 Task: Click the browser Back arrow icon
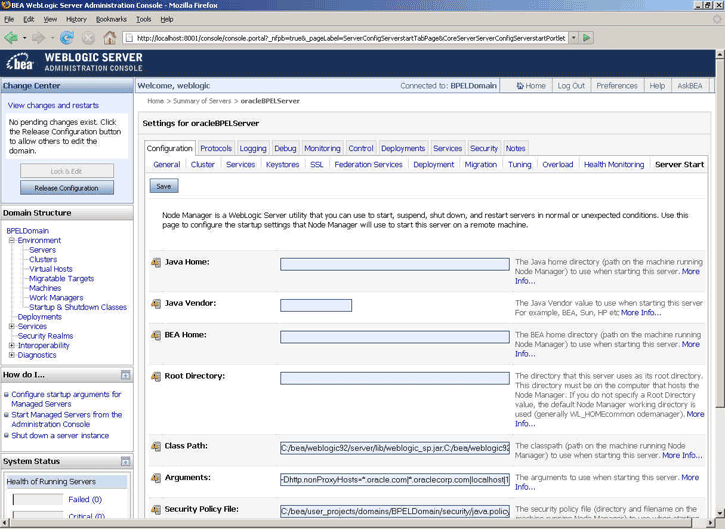11,37
